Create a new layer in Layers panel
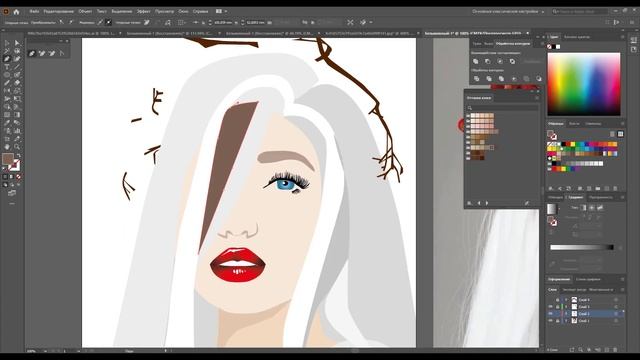 coord(607,350)
